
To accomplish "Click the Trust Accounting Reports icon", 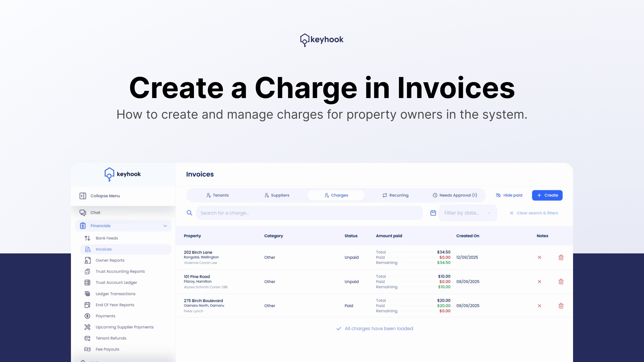I will (87, 271).
